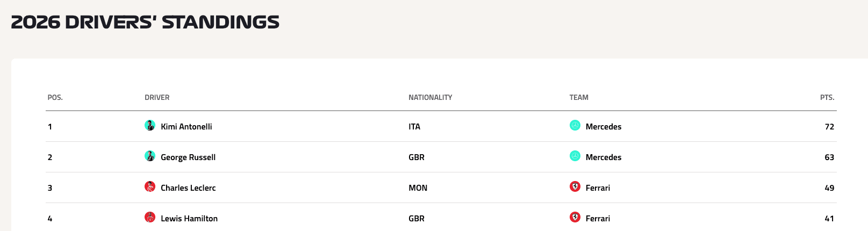Image resolution: width=868 pixels, height=231 pixels.
Task: Select Mercedes team name in first row
Action: pos(604,127)
